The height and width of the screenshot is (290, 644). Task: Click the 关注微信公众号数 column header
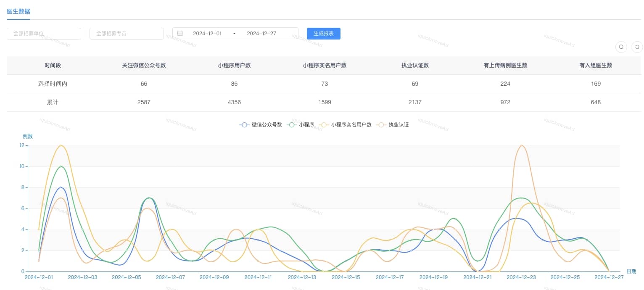coord(144,66)
